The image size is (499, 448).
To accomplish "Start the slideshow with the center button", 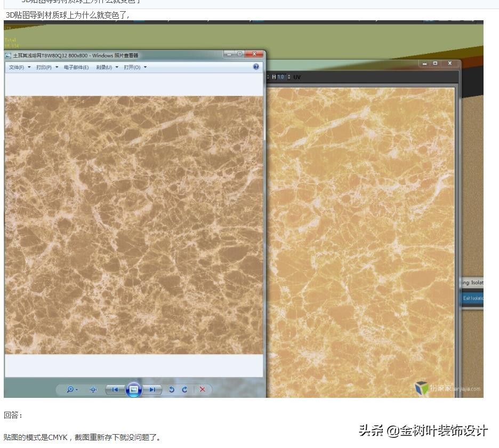I will tap(134, 390).
